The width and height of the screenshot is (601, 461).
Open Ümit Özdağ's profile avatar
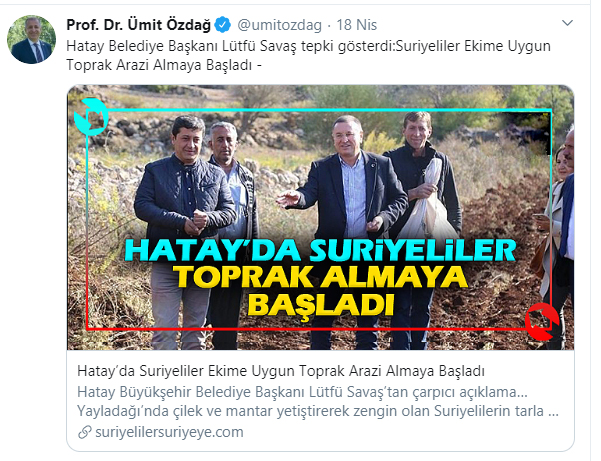(31, 39)
